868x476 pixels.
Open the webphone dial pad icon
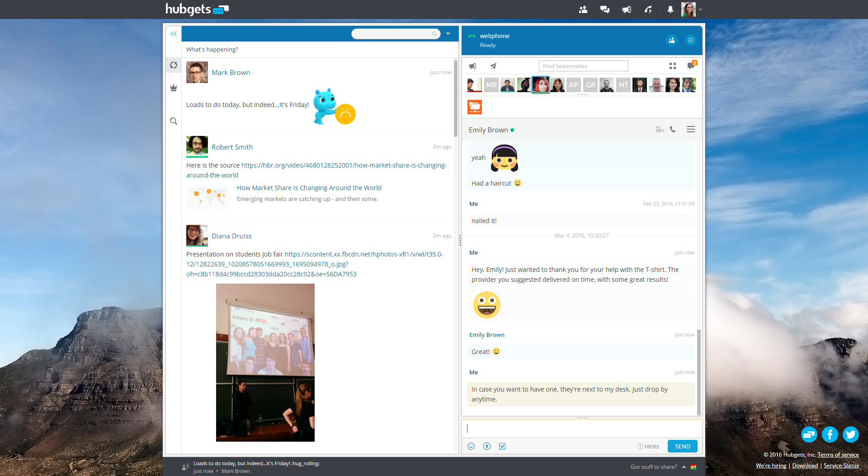pyautogui.click(x=690, y=40)
